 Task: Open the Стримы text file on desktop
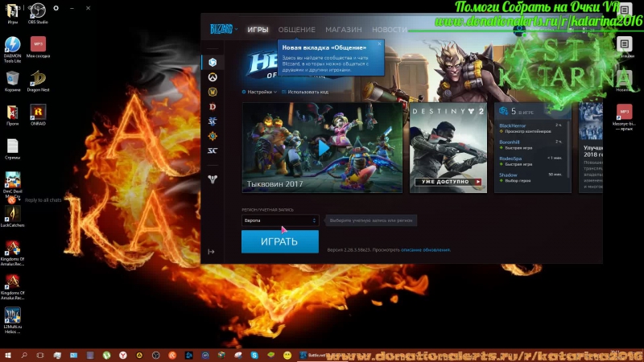coord(12,149)
